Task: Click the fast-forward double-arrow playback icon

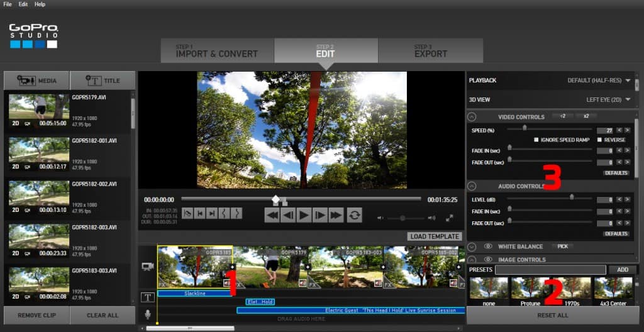Action: pos(336,215)
